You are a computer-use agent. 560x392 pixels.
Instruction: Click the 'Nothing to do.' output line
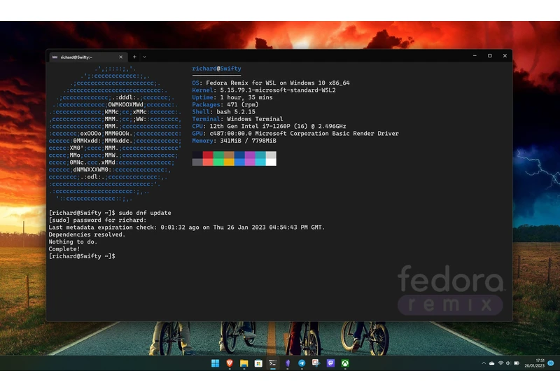73,241
